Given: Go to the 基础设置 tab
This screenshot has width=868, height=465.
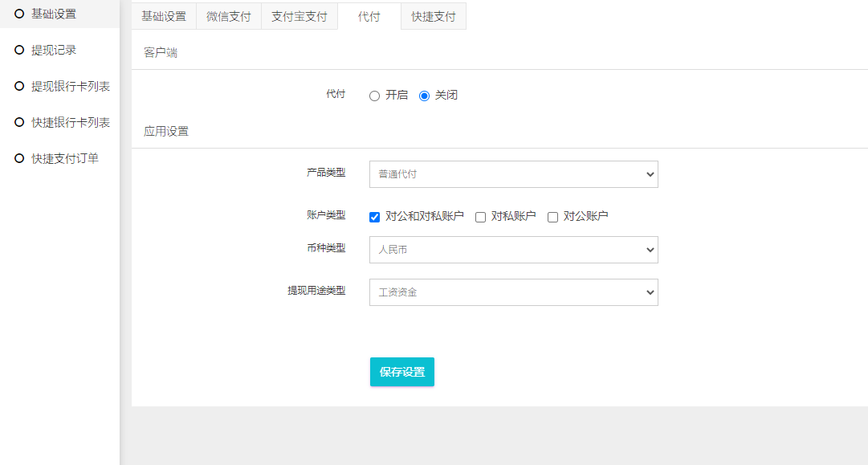Looking at the screenshot, I should (x=164, y=16).
